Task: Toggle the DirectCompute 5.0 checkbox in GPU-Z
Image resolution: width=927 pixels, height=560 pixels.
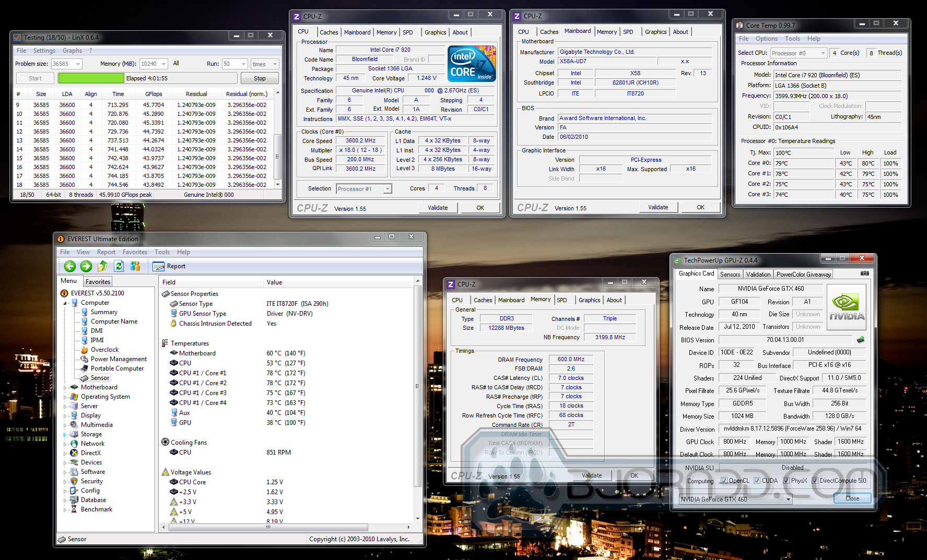Action: [815, 481]
